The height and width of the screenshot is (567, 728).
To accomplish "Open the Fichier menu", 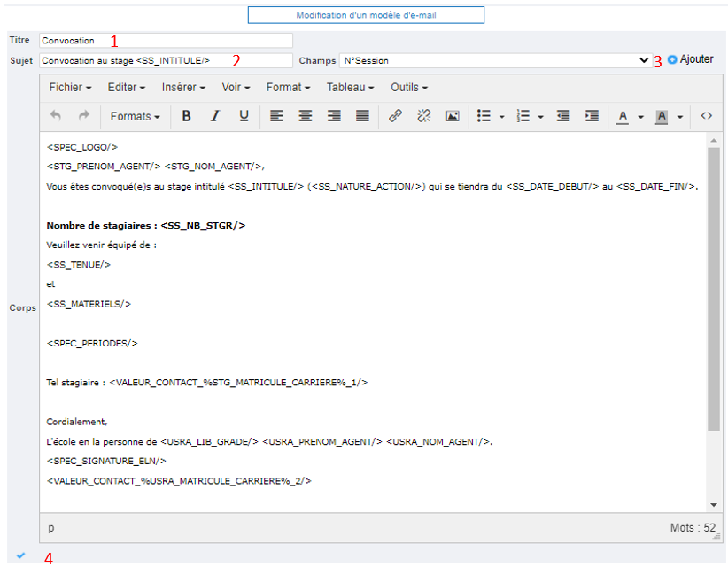I will pos(70,88).
